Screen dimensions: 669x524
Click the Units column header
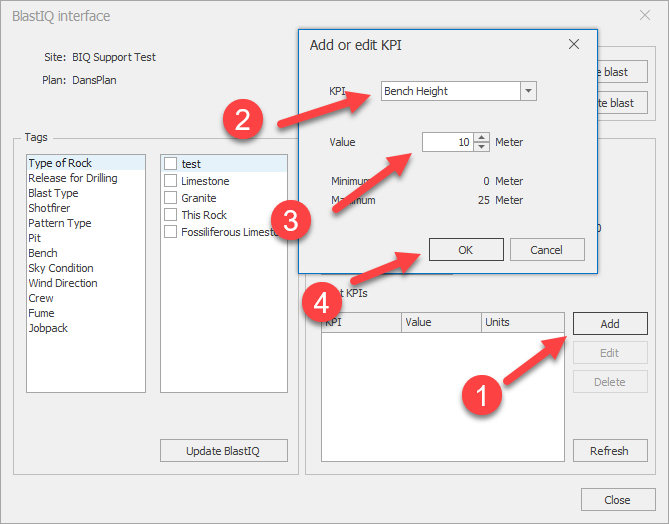click(523, 322)
